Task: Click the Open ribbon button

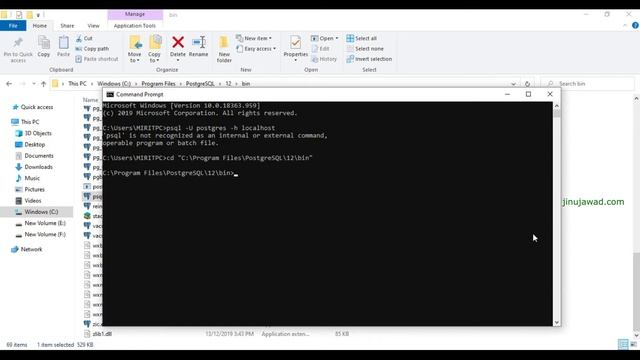Action: [x=324, y=38]
